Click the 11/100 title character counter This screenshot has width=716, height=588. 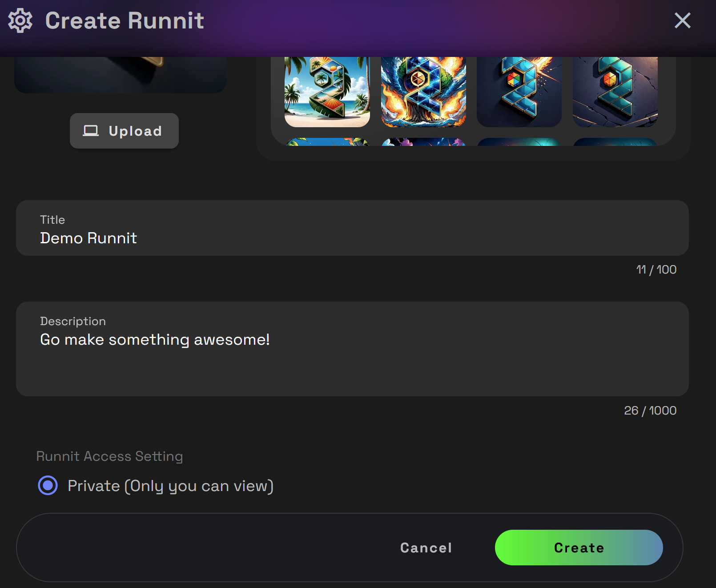656,269
